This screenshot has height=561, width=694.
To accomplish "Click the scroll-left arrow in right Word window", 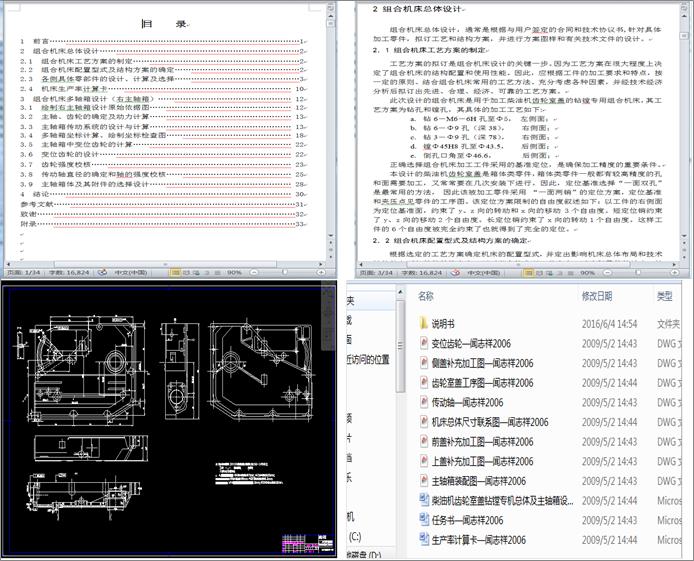I will point(361,265).
